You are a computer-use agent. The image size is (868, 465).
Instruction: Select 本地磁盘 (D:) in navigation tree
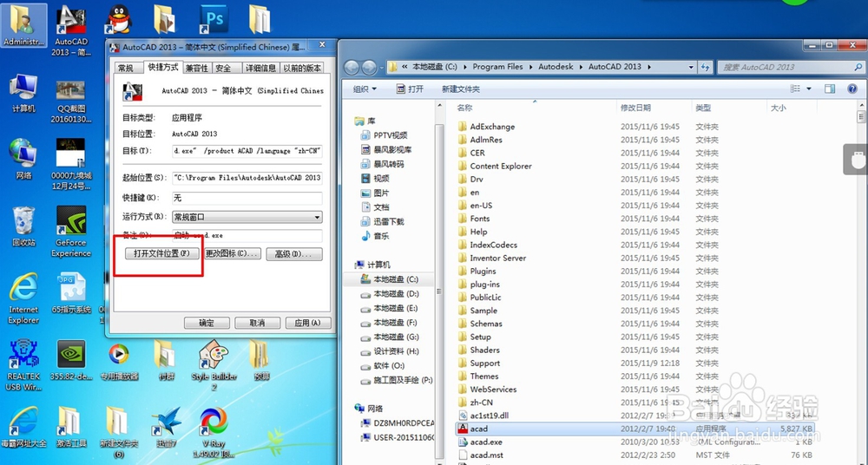point(389,294)
